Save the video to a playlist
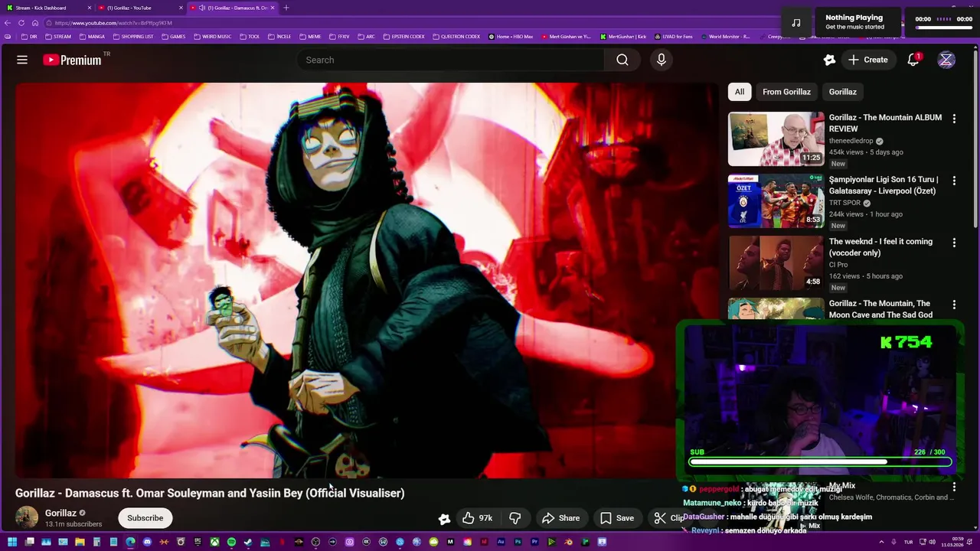Image resolution: width=980 pixels, height=551 pixels. [x=617, y=518]
